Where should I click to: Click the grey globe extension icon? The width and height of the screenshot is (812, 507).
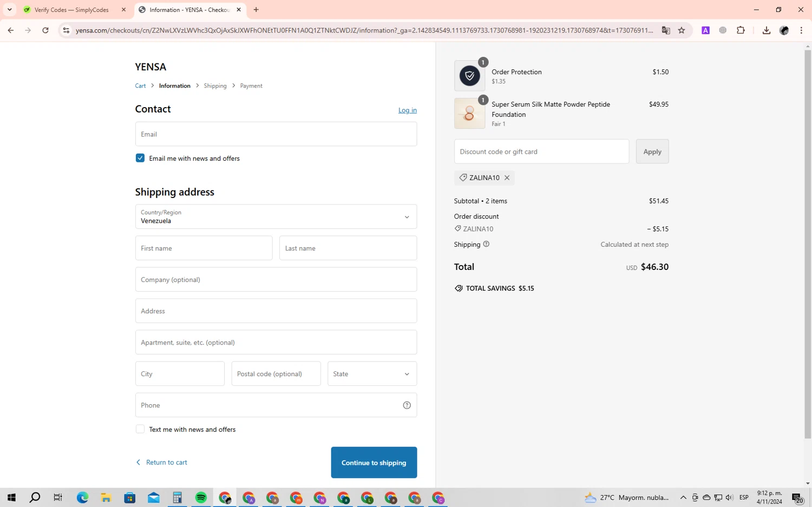[x=723, y=30]
